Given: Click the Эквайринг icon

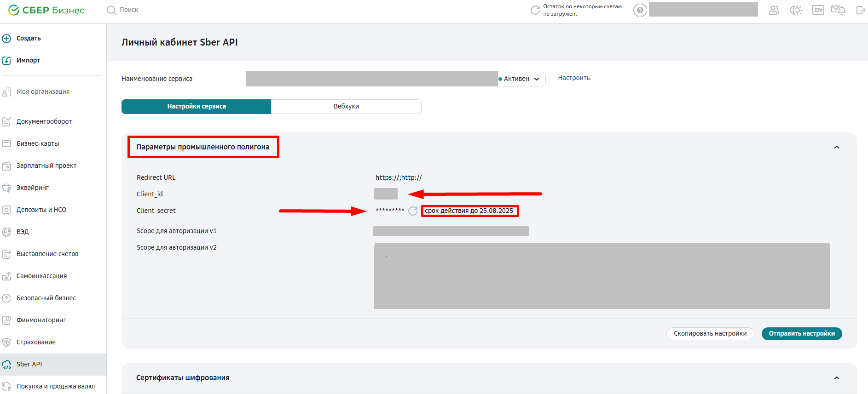Looking at the screenshot, I should coord(6,188).
